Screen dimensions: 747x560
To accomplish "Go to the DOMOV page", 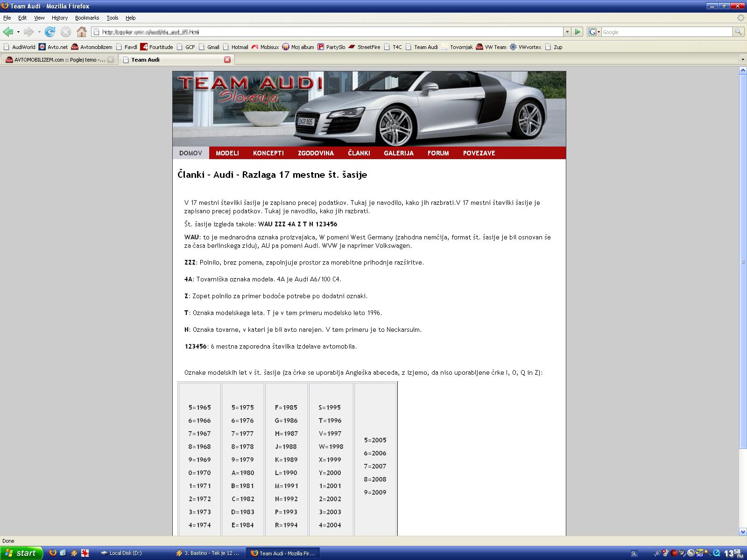I will coord(190,153).
